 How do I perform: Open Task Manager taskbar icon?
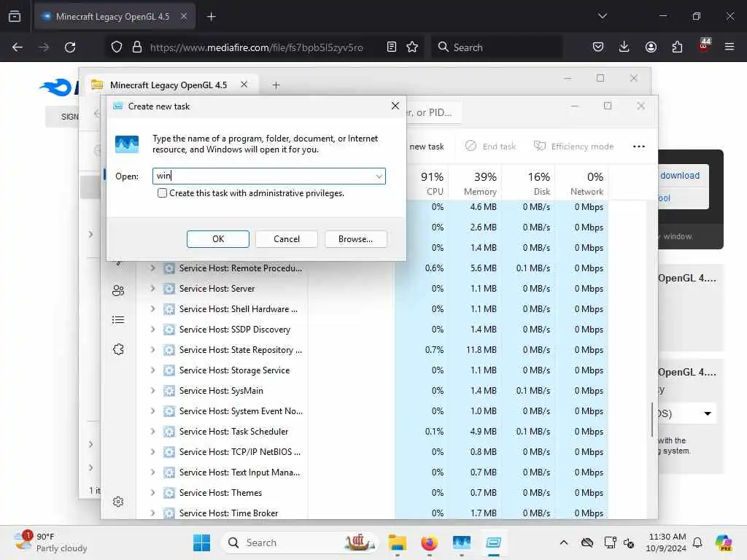(x=461, y=542)
